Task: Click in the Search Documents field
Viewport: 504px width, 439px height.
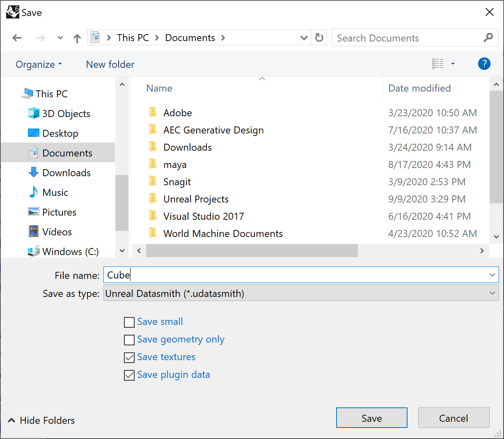Action: coord(406,38)
